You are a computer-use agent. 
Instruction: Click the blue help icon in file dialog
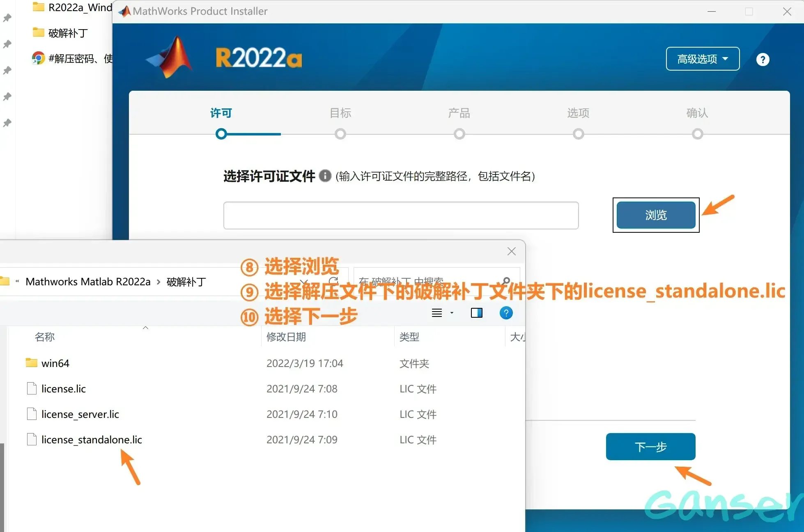pos(506,313)
